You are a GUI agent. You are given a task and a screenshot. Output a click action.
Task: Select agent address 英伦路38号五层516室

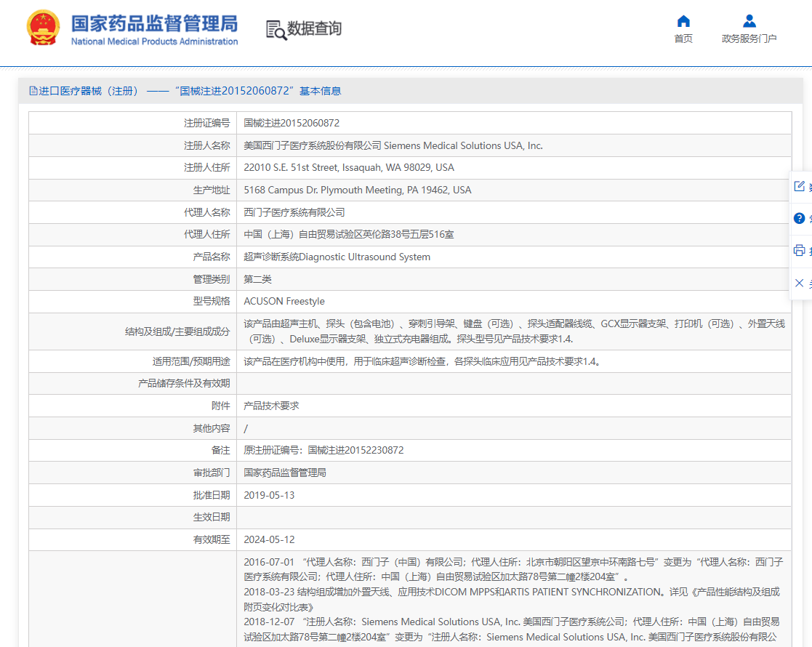348,235
